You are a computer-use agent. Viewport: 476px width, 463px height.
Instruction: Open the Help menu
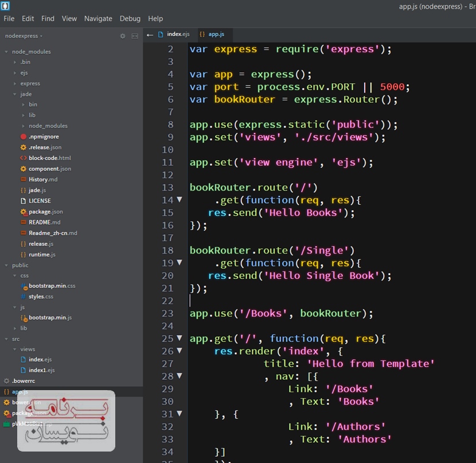[x=155, y=18]
